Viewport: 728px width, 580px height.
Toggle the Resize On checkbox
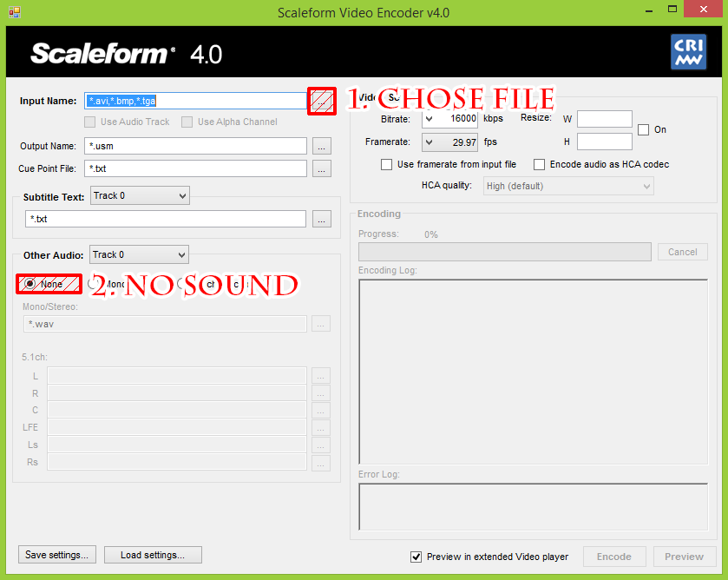[x=643, y=129]
